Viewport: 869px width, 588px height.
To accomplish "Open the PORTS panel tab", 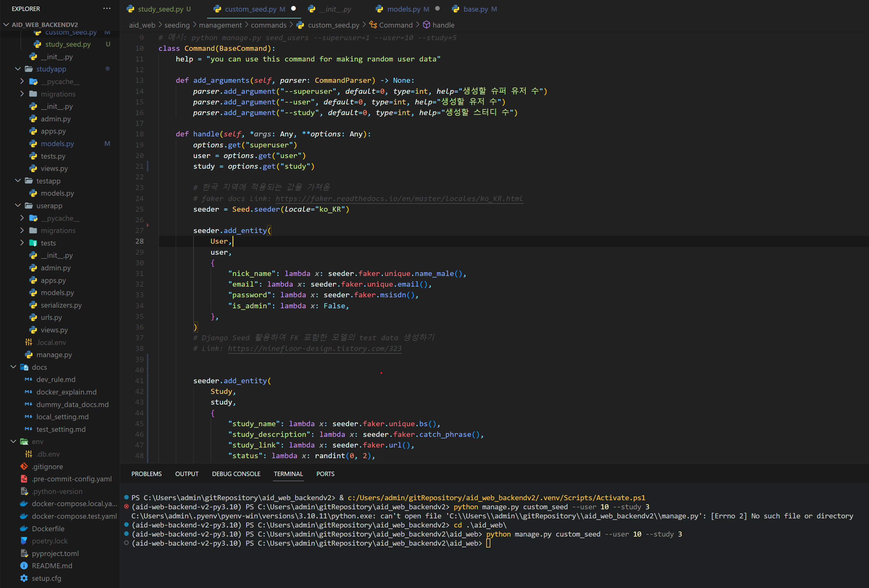I will (x=325, y=474).
